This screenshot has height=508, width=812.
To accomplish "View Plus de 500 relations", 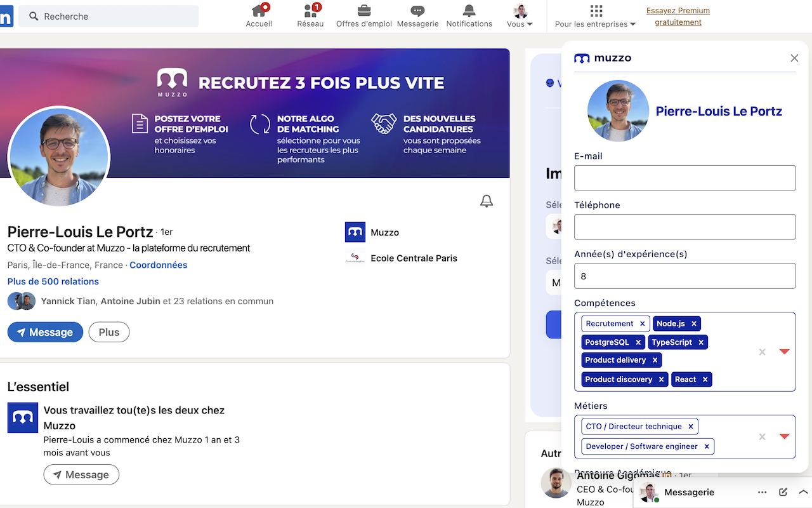I will [x=53, y=281].
